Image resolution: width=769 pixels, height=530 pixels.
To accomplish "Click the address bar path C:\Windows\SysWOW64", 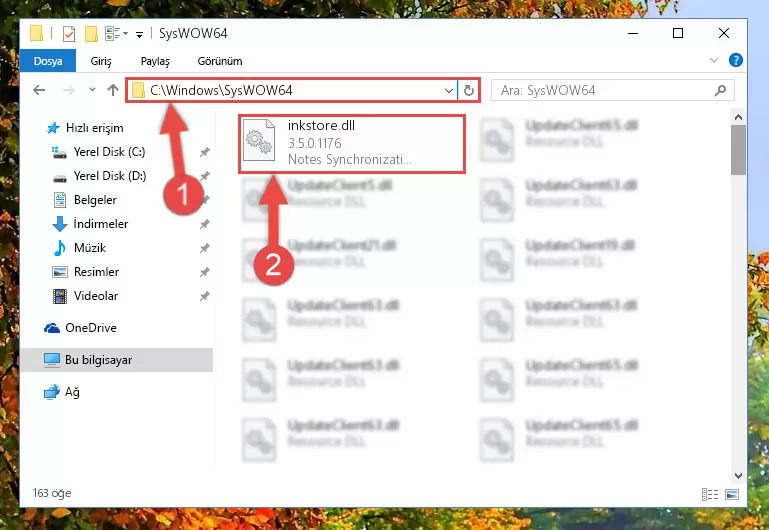I will [x=221, y=90].
